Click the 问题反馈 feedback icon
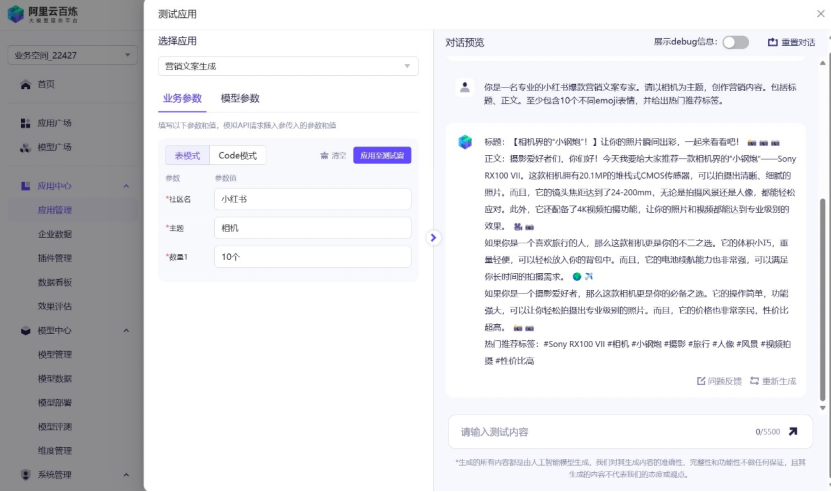Screen dimensions: 831x492 point(701,381)
